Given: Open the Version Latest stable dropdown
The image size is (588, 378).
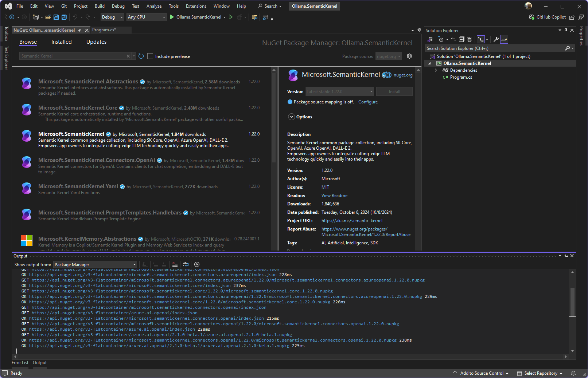Looking at the screenshot, I should coord(340,92).
